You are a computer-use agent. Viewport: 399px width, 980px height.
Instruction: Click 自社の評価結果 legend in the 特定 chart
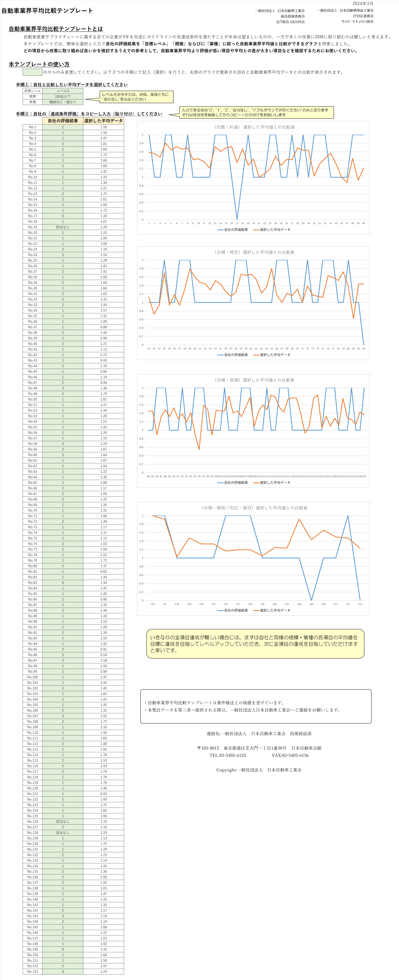233,355
